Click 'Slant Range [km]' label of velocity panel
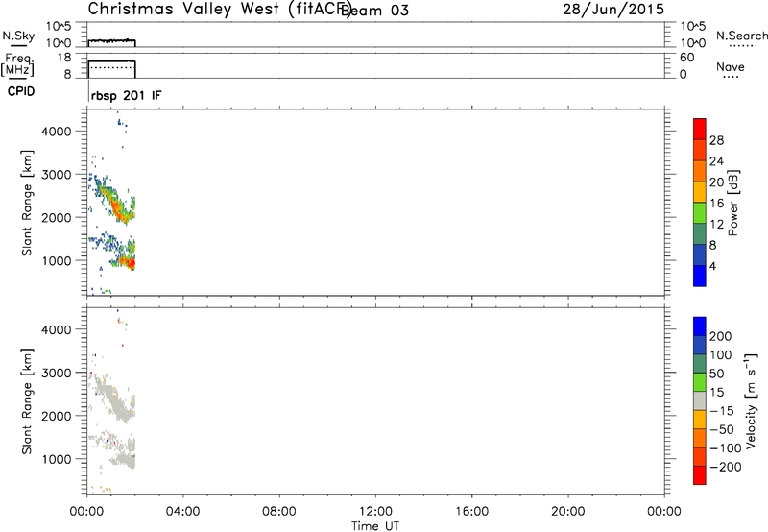This screenshot has width=768, height=532. 27,401
